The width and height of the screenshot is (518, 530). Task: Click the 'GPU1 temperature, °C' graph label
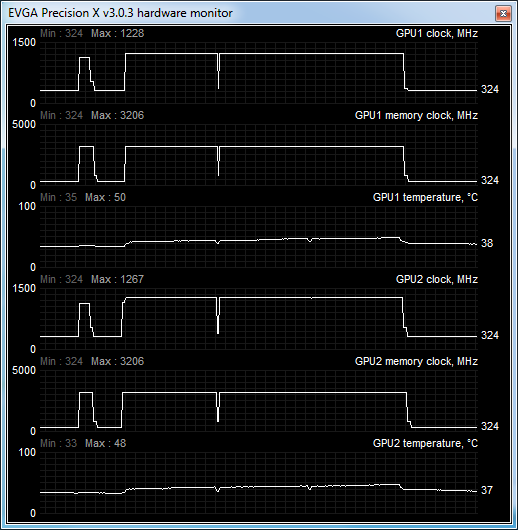point(425,197)
